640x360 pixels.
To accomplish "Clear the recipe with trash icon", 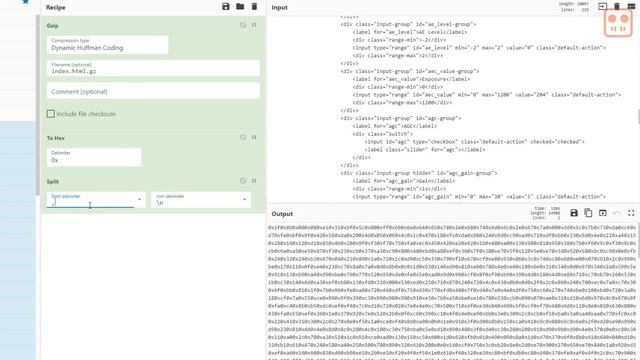I will (254, 7).
